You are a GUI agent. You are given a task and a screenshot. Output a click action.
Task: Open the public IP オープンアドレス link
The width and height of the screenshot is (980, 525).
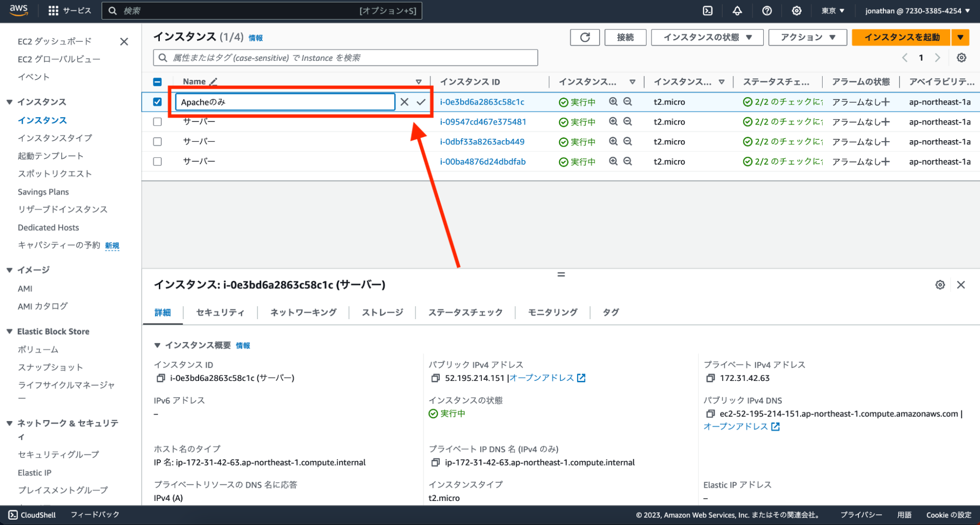(547, 378)
